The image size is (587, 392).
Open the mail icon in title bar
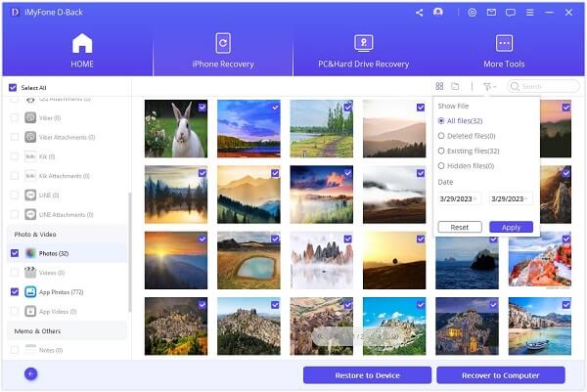pyautogui.click(x=490, y=13)
